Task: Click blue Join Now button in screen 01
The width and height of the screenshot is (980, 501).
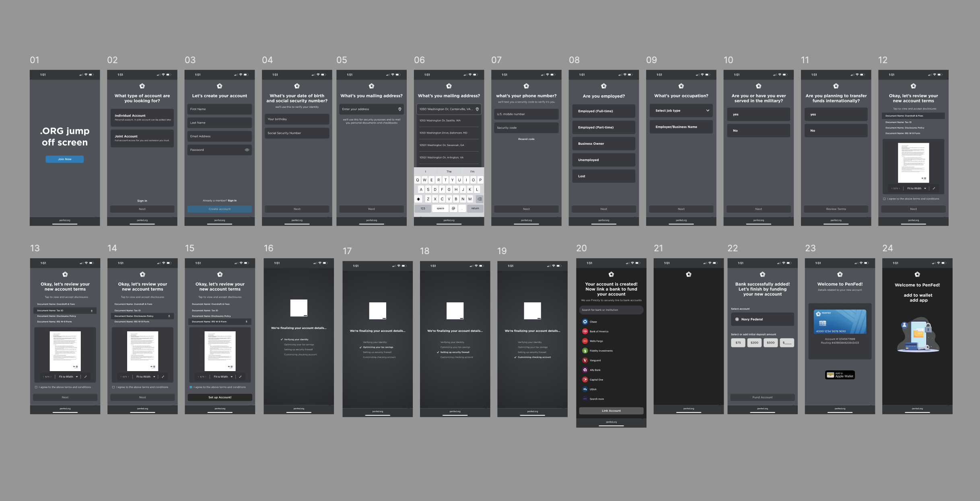Action: [64, 159]
